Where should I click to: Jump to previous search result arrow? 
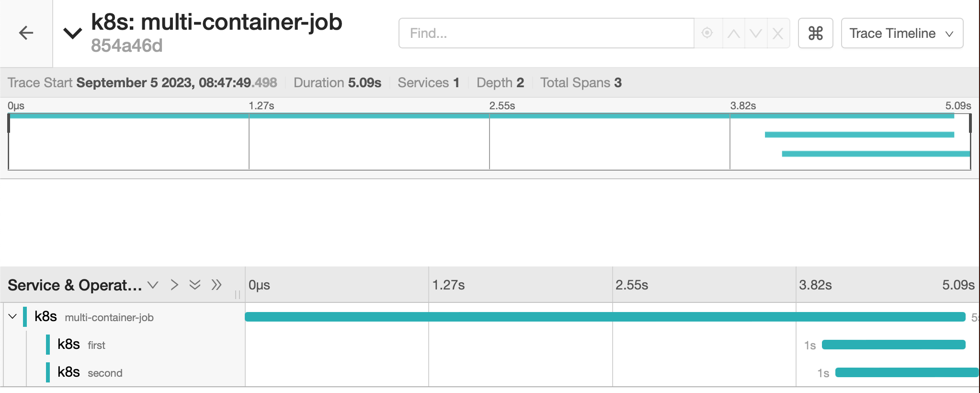point(733,33)
